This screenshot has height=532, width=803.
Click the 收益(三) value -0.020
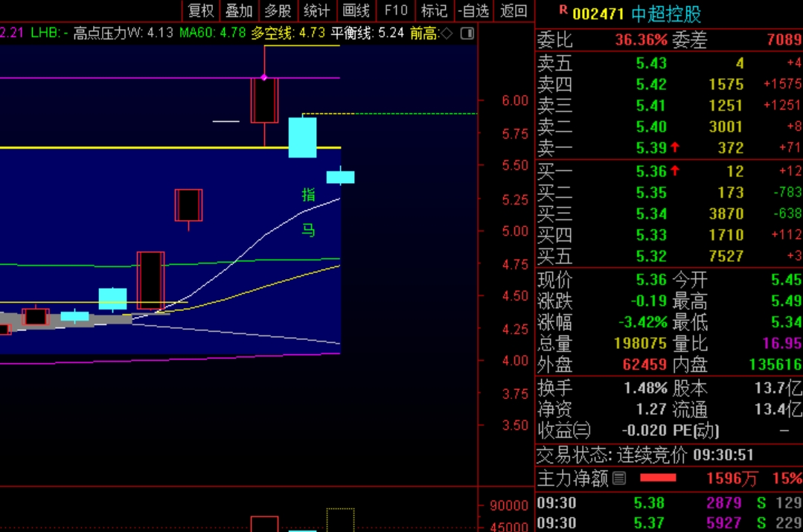tap(644, 430)
